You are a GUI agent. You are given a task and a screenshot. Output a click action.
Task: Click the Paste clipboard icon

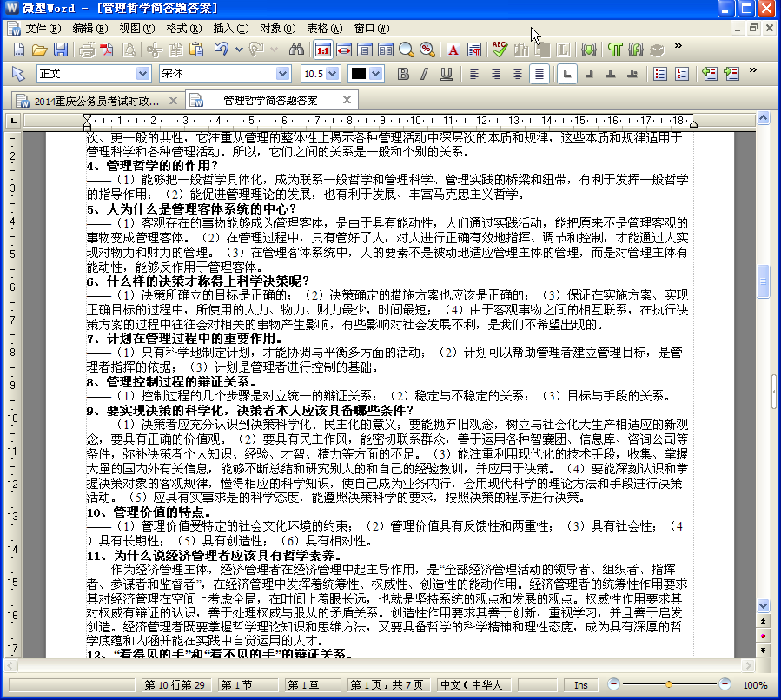click(197, 50)
